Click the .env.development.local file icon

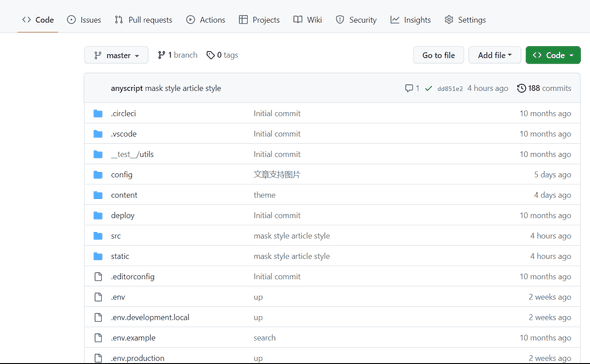click(98, 317)
